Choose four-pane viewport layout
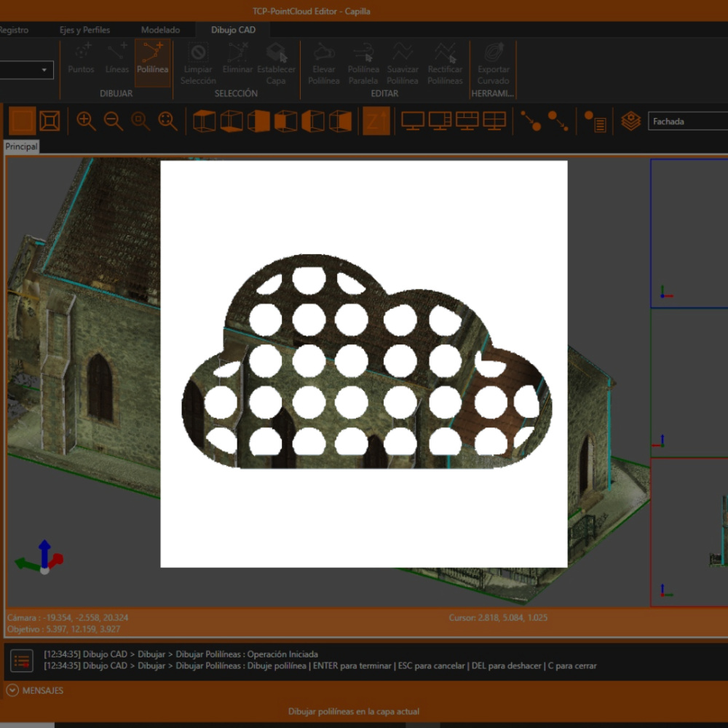The height and width of the screenshot is (728, 728). [494, 121]
